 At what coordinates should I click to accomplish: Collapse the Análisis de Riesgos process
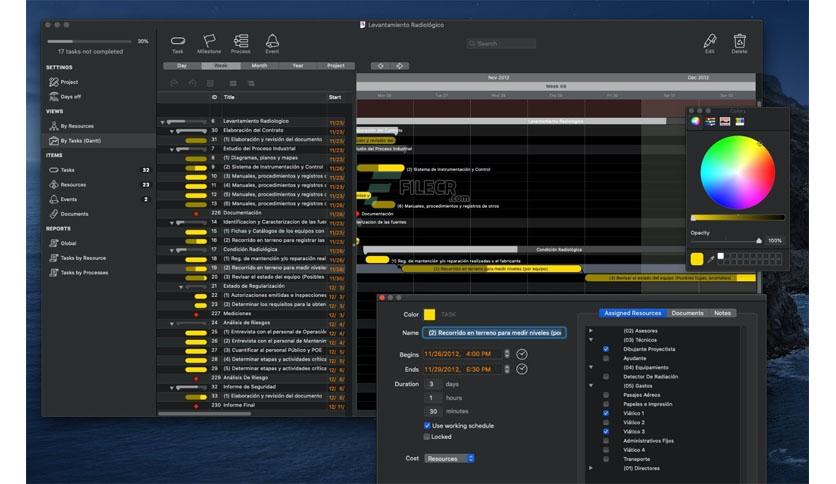click(x=172, y=323)
